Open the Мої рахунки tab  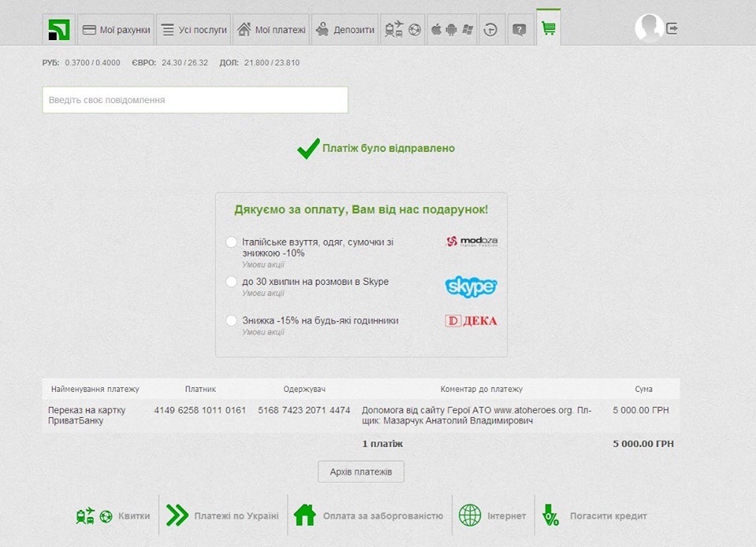[116, 30]
